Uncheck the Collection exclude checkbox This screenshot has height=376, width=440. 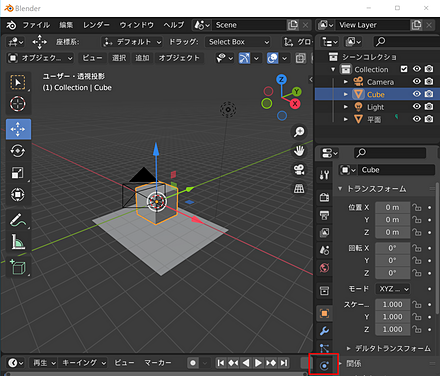(x=404, y=69)
